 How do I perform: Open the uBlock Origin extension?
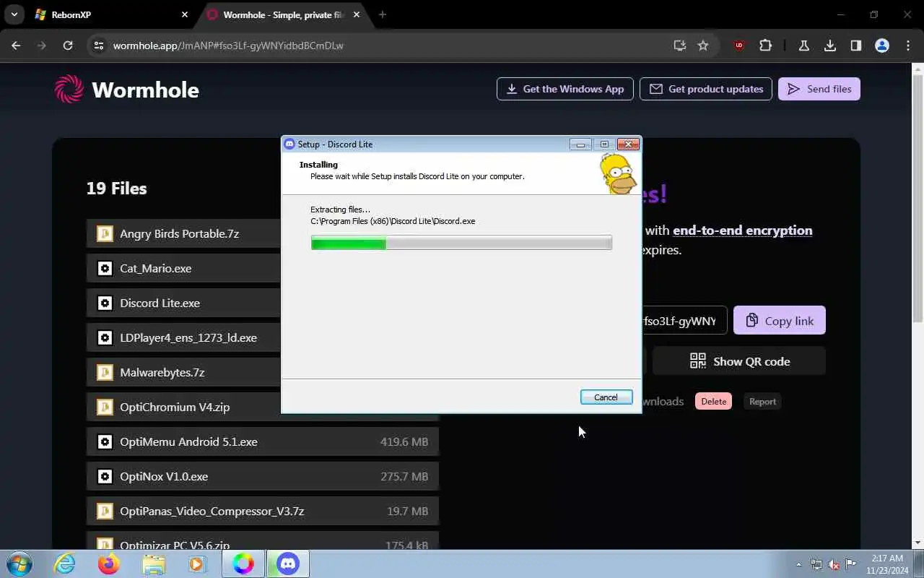point(738,46)
